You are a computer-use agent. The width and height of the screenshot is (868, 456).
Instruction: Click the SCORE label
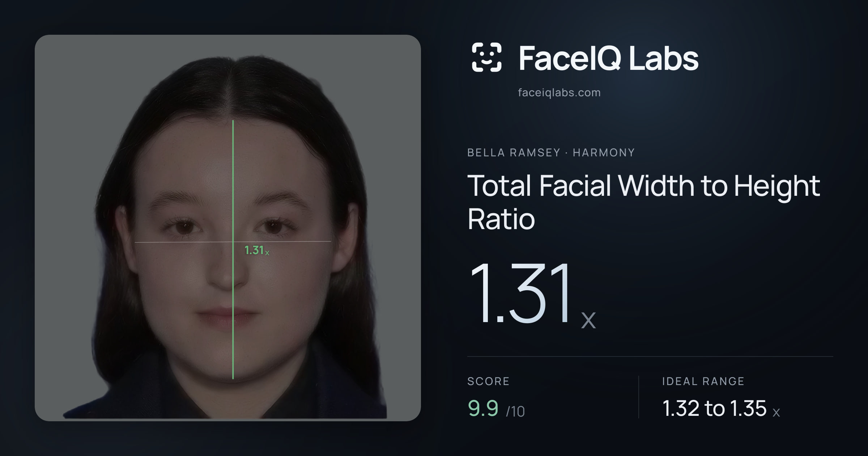point(488,381)
